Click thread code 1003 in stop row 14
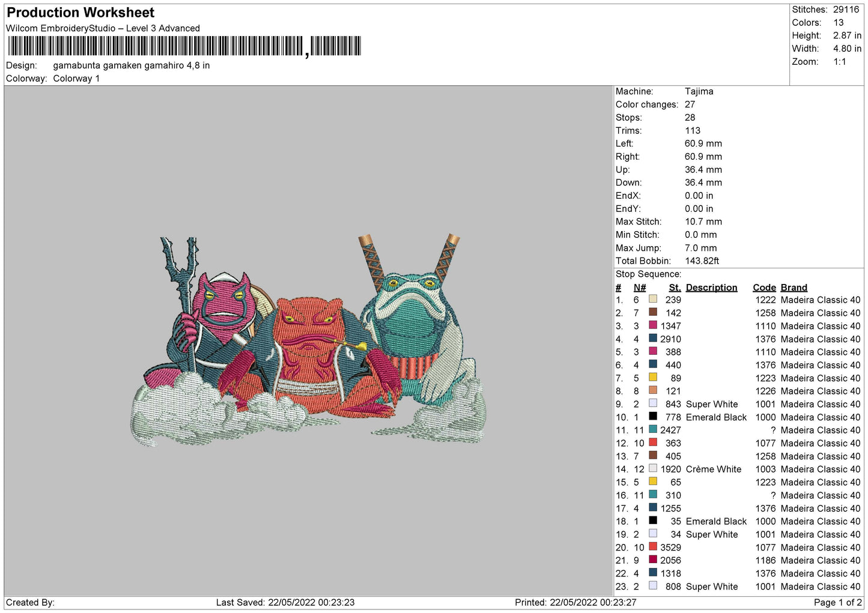The image size is (868, 613). 766,470
